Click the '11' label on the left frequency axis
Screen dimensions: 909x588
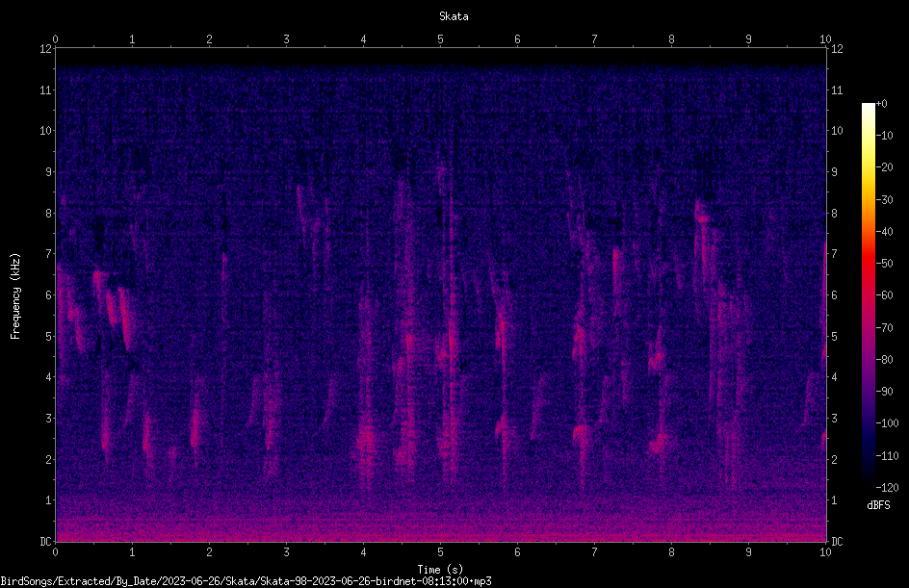click(x=45, y=89)
